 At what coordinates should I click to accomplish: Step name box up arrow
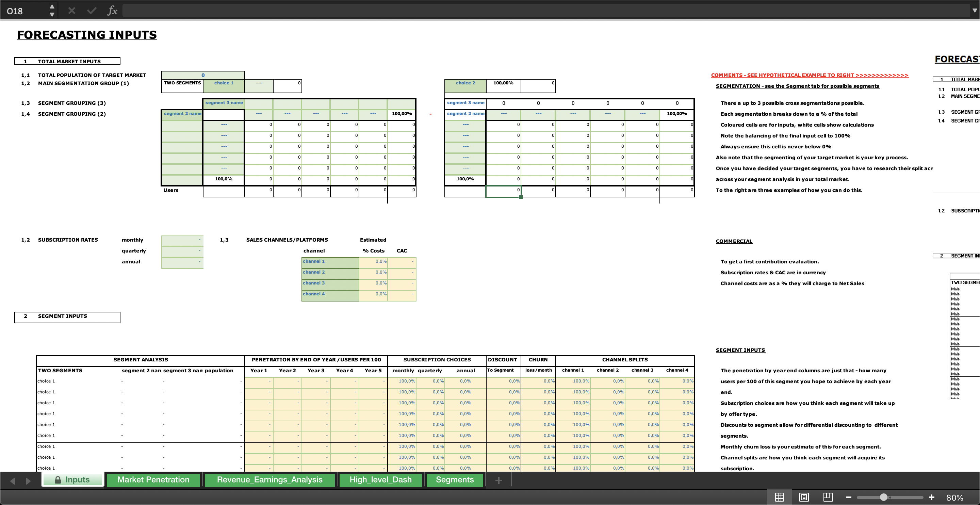point(52,7)
